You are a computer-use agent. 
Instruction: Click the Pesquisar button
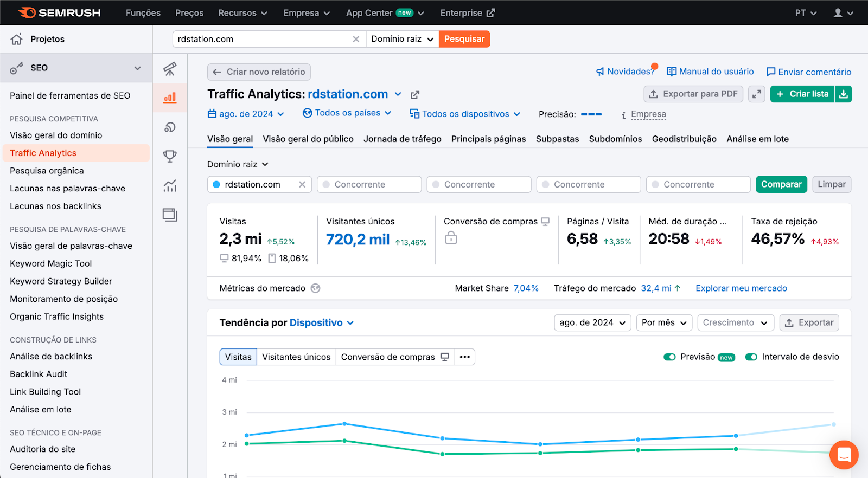click(464, 39)
